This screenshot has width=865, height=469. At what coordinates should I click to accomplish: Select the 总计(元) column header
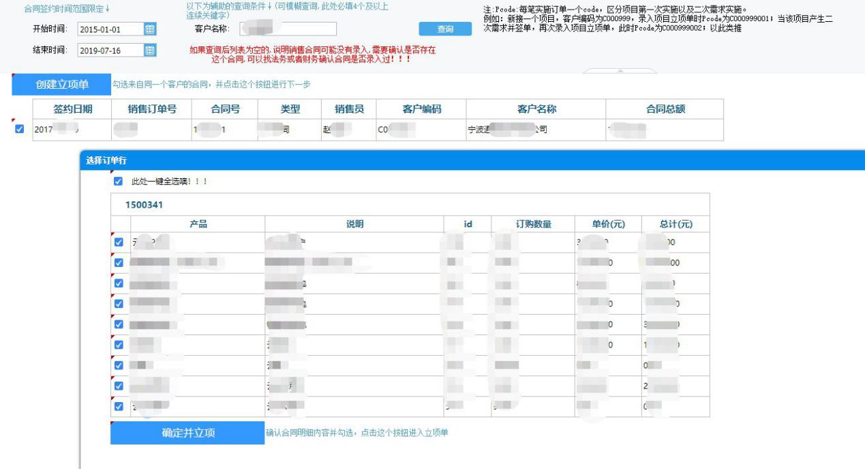coord(676,224)
